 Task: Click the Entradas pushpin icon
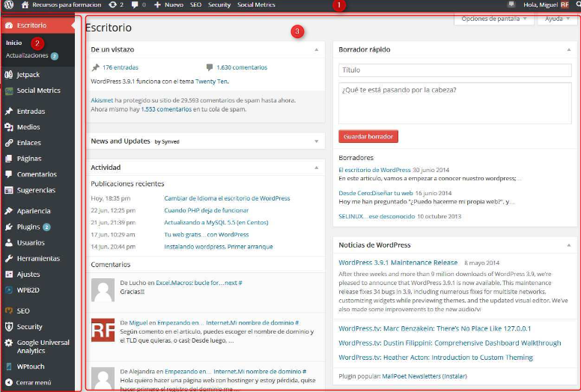[x=8, y=111]
